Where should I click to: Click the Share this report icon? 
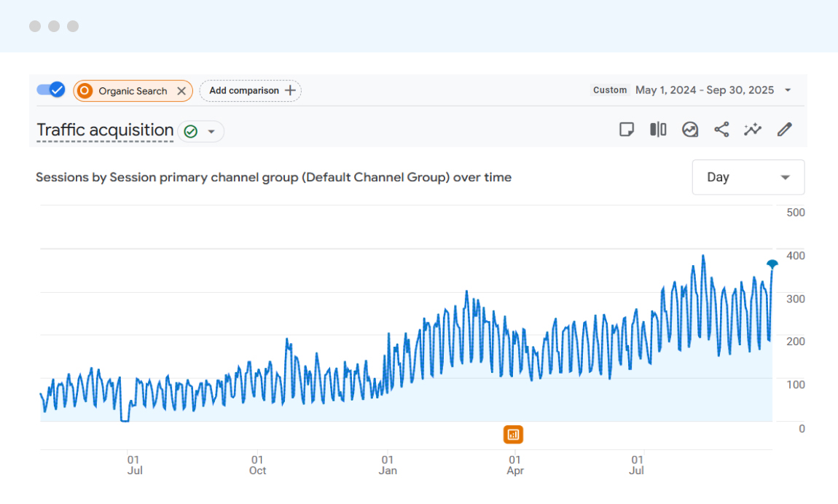click(x=722, y=129)
